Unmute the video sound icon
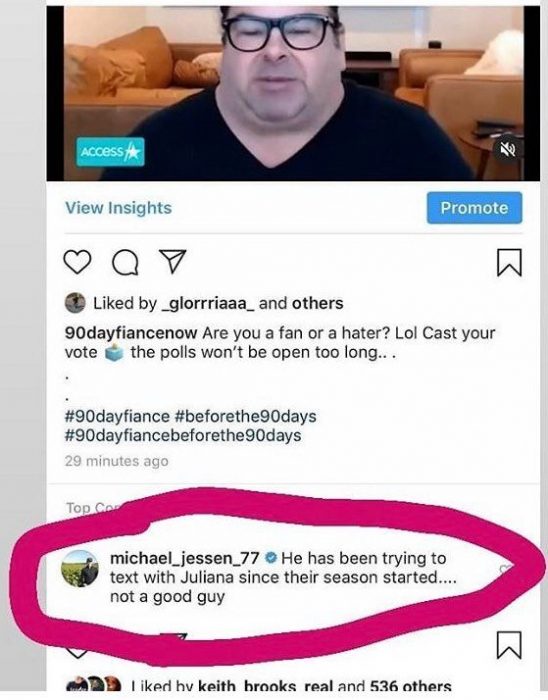The height and width of the screenshot is (700, 548). (506, 150)
